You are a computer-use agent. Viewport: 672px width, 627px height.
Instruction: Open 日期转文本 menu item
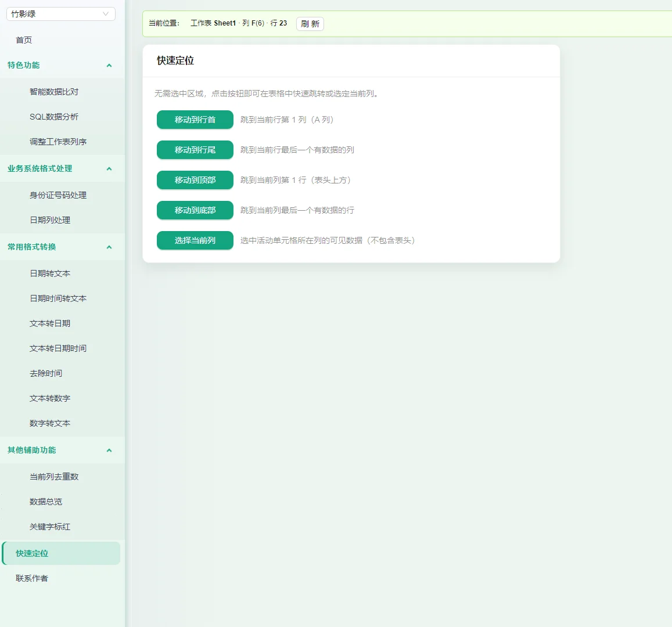point(50,273)
